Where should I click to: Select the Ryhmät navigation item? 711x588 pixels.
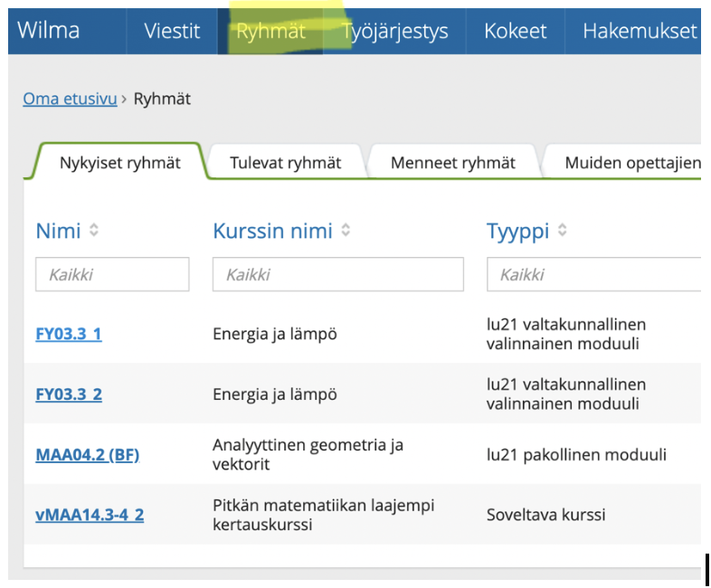tap(270, 31)
